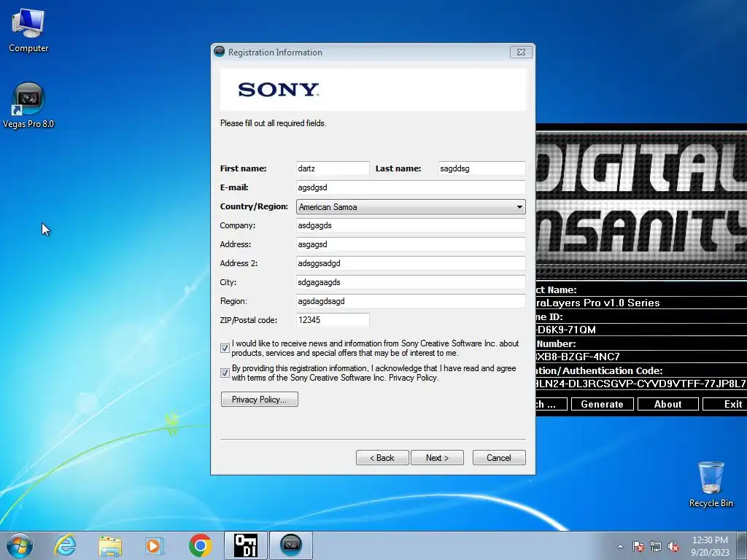Close the Registration Information dialog
The width and height of the screenshot is (747, 560).
click(x=521, y=52)
